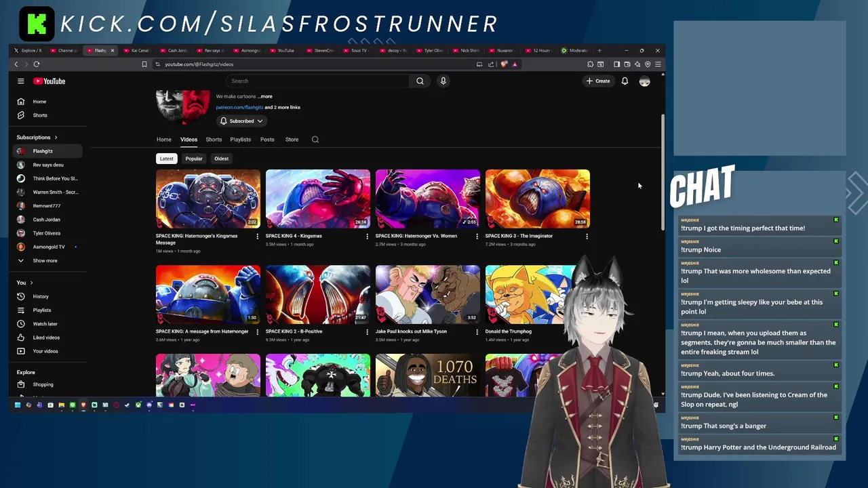
Task: Open browser main menu icon
Action: coord(658,64)
